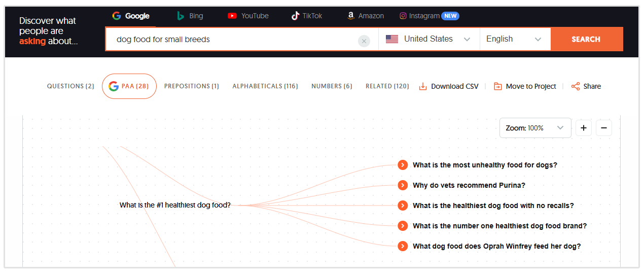This screenshot has height=274, width=644.
Task: Open the Zoom 100% dropdown
Action: coord(534,128)
